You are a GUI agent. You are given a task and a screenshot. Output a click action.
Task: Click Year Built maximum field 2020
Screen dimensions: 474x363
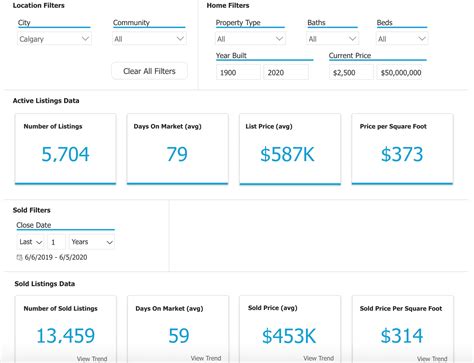pyautogui.click(x=286, y=72)
